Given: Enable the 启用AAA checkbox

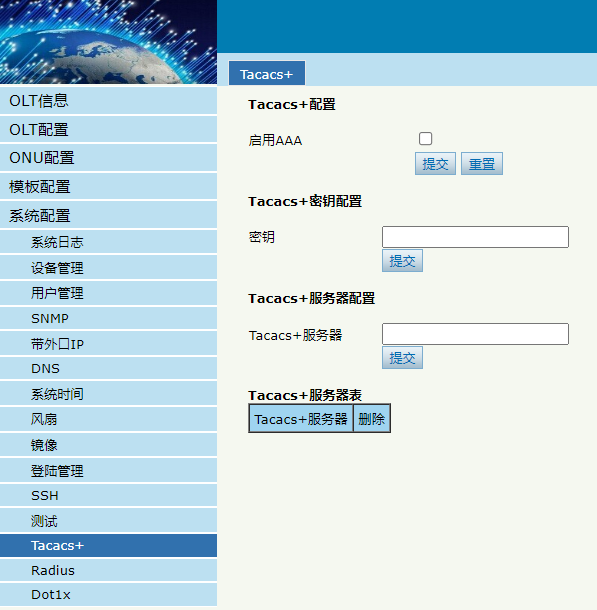Looking at the screenshot, I should point(425,138).
